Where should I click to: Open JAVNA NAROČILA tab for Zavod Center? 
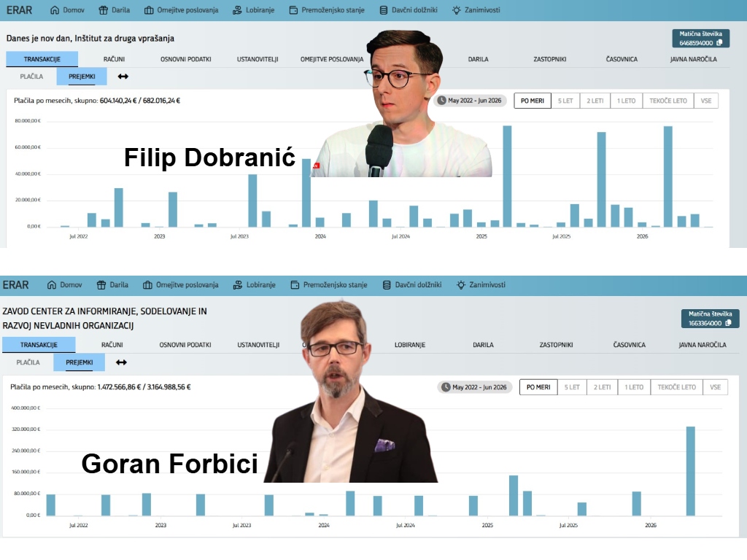[703, 345]
